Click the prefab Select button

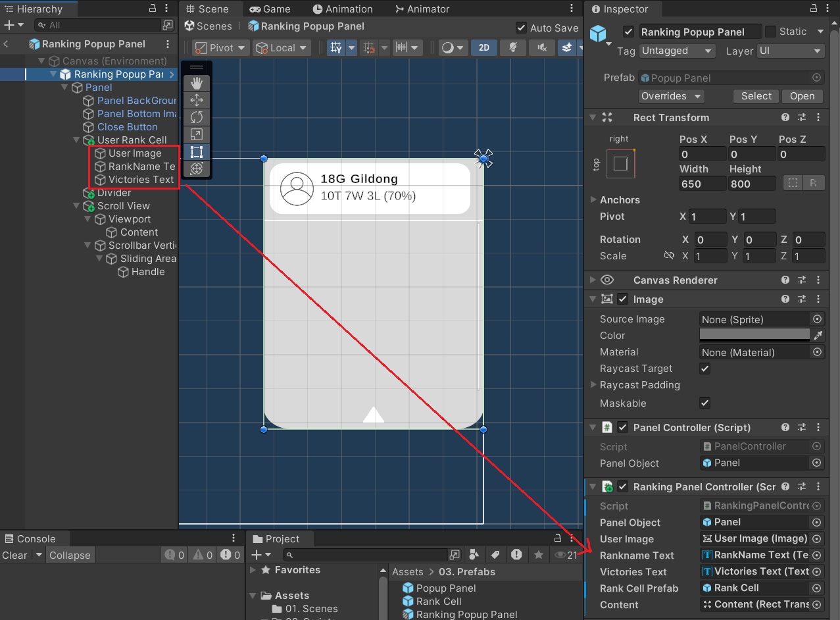pyautogui.click(x=756, y=96)
